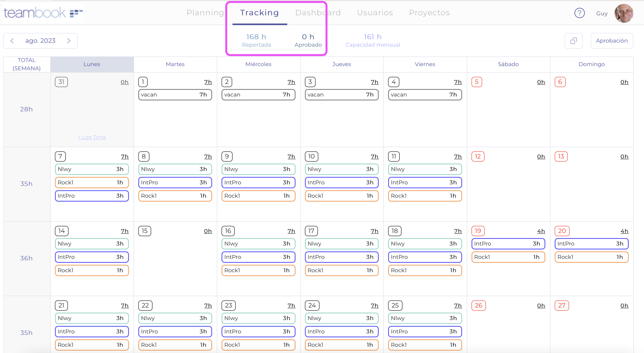Switch to the Planning tab
The height and width of the screenshot is (353, 644).
click(x=205, y=13)
